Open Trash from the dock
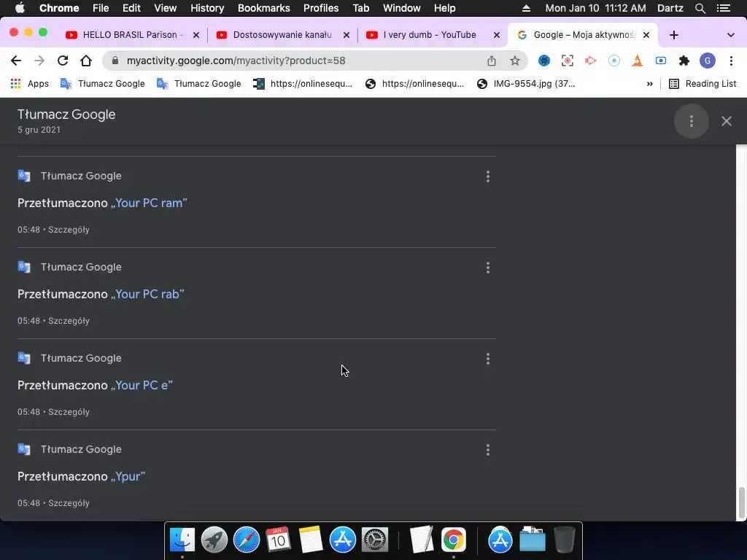Viewport: 747px width, 560px height. pyautogui.click(x=564, y=540)
